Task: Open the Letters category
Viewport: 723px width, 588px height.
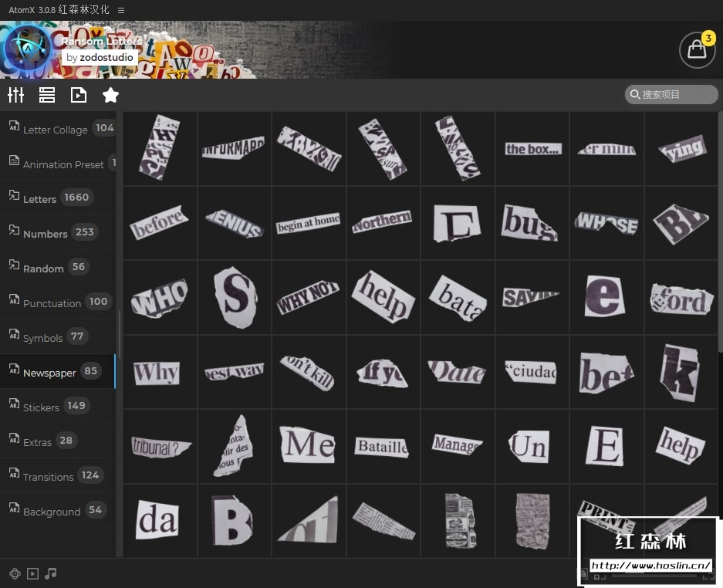Action: point(58,198)
